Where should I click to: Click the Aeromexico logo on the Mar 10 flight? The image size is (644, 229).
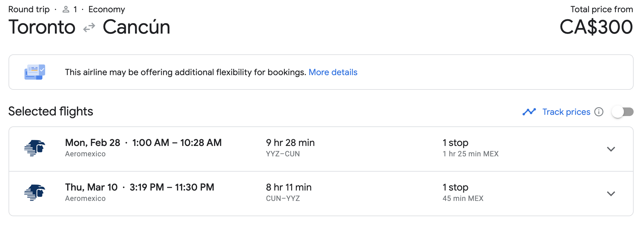click(x=35, y=193)
